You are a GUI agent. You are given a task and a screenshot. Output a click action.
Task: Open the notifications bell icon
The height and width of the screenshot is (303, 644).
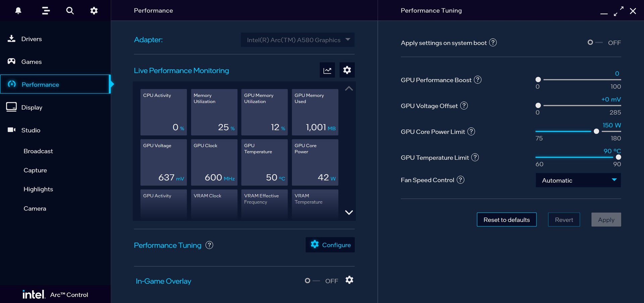[x=18, y=11]
